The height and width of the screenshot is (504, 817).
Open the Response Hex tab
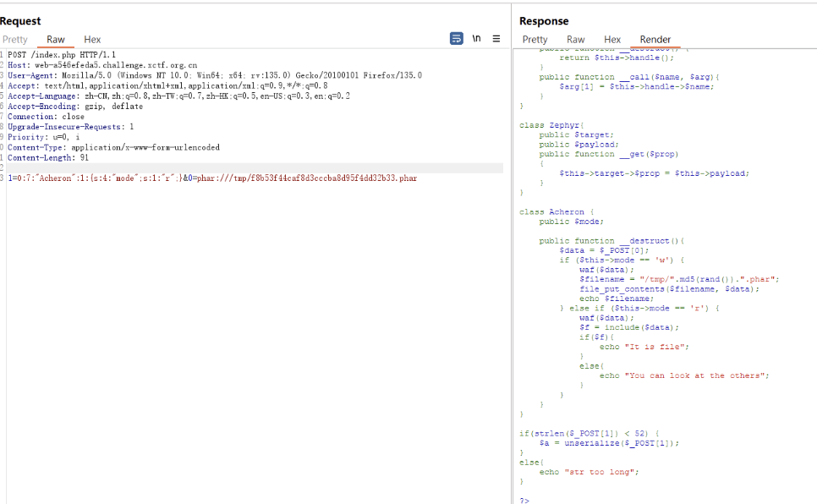pos(612,40)
